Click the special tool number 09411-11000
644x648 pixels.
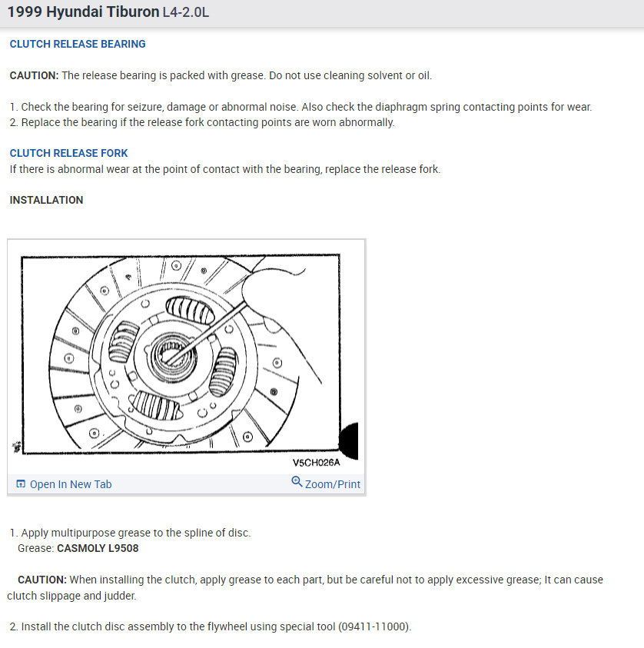tap(373, 627)
